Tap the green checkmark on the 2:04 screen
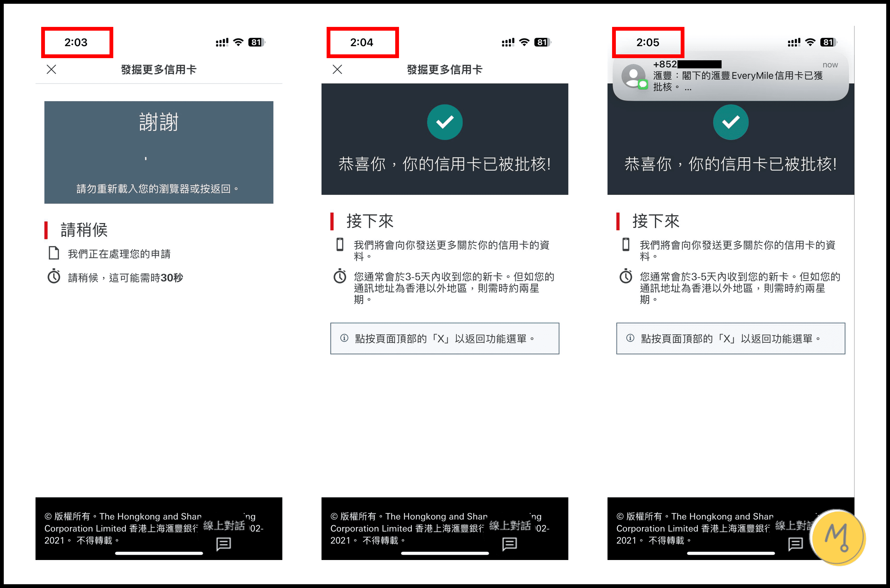 [445, 122]
